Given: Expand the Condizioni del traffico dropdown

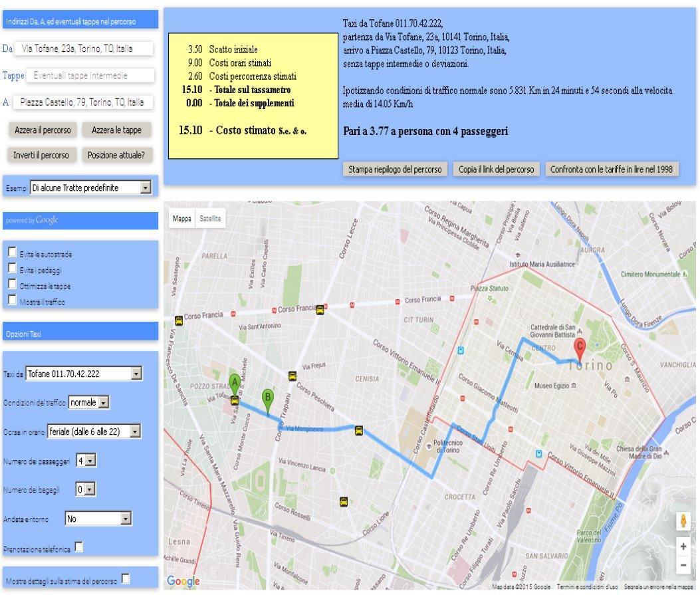Looking at the screenshot, I should click(103, 402).
